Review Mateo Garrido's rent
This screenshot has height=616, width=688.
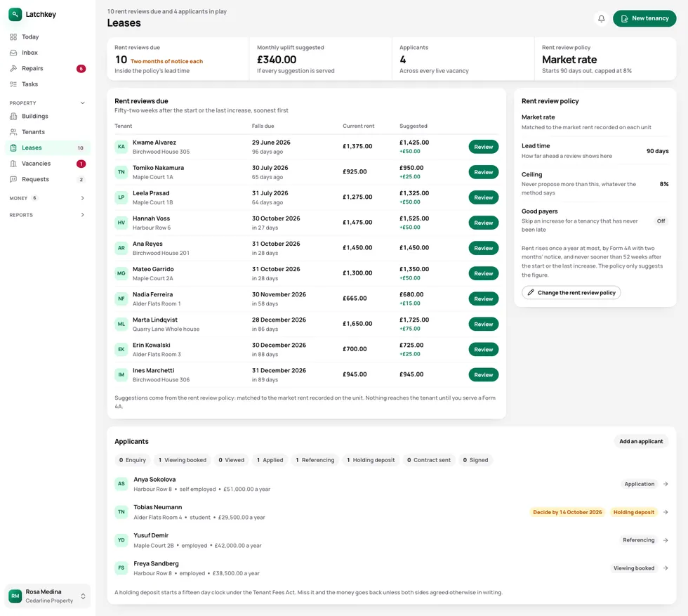[x=484, y=273]
